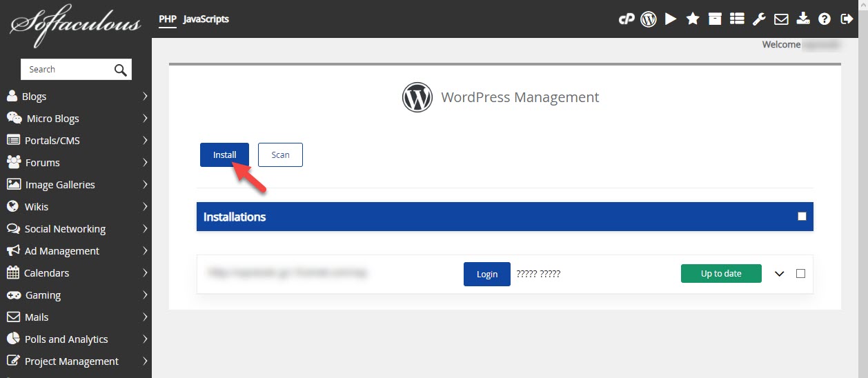Expand the Portals/CMS category arrow

pos(145,140)
